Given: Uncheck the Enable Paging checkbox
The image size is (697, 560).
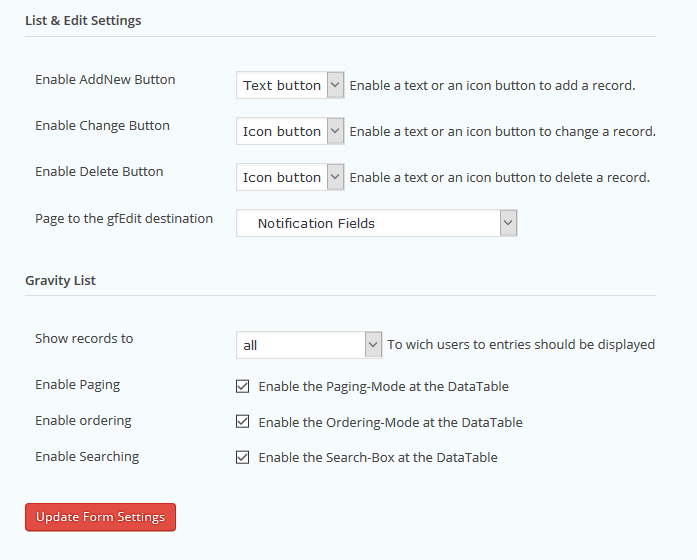Looking at the screenshot, I should point(242,386).
